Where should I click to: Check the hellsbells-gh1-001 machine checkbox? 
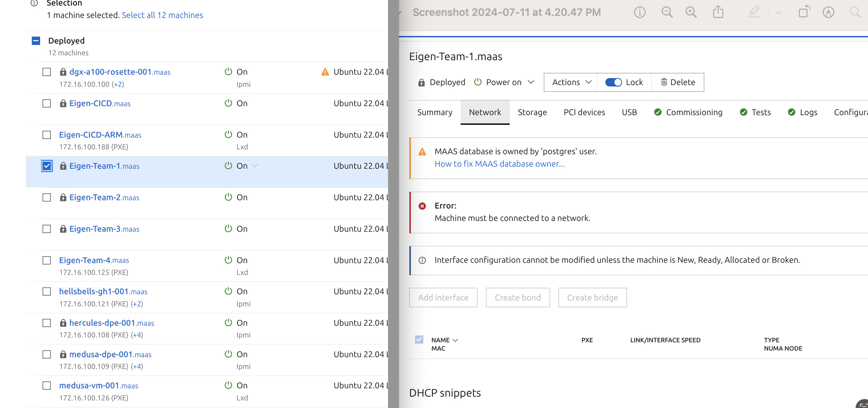pos(47,291)
